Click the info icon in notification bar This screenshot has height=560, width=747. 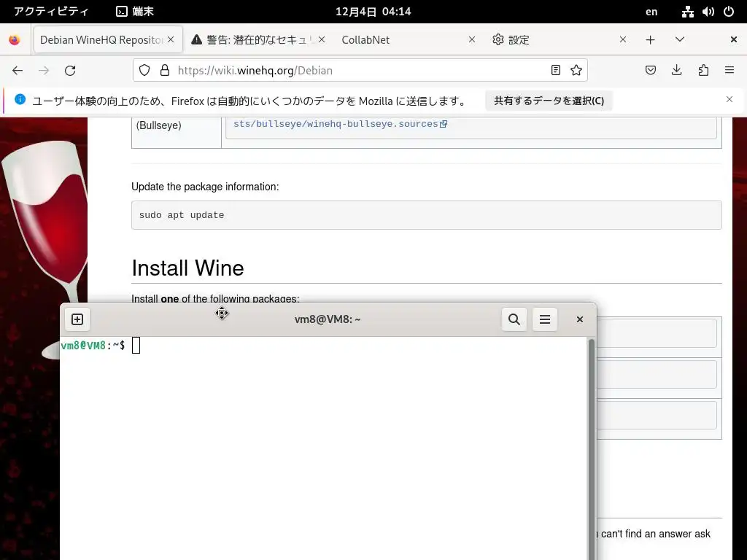pyautogui.click(x=20, y=99)
